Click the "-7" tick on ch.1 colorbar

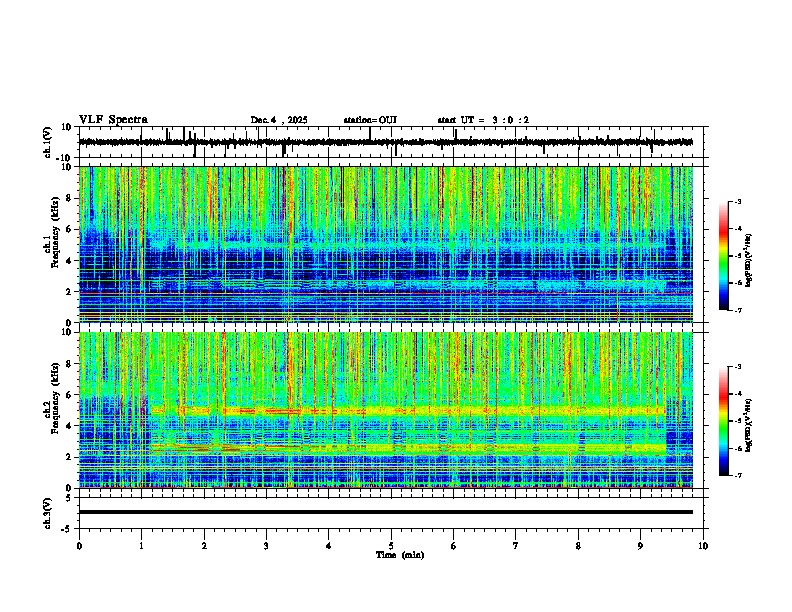pyautogui.click(x=737, y=310)
